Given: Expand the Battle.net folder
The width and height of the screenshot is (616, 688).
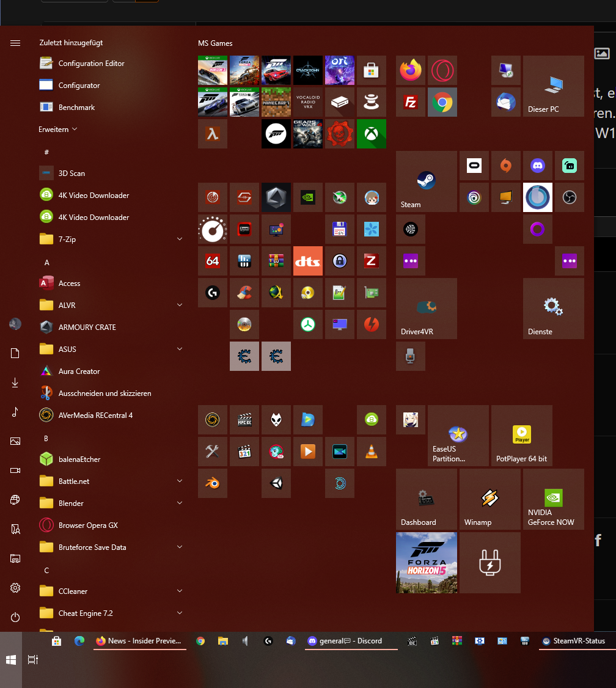Looking at the screenshot, I should click(x=111, y=481).
